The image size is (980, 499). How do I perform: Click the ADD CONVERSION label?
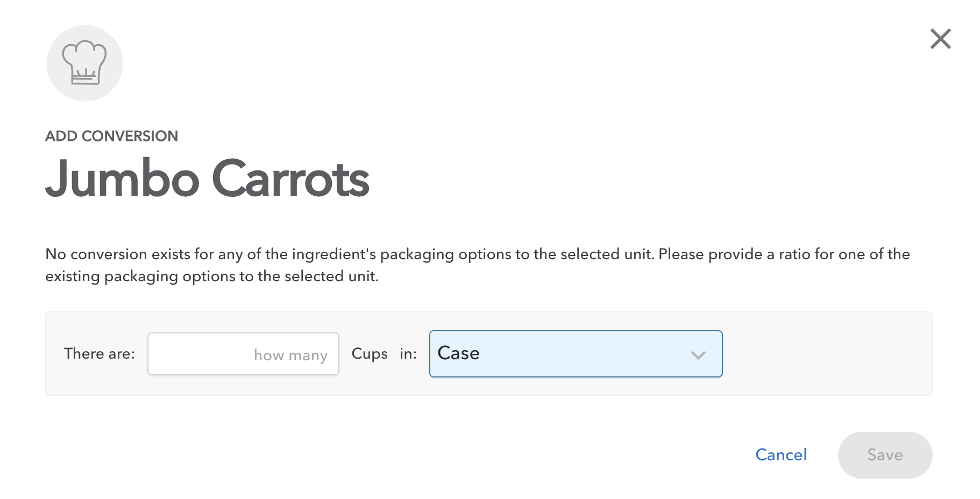click(x=111, y=136)
